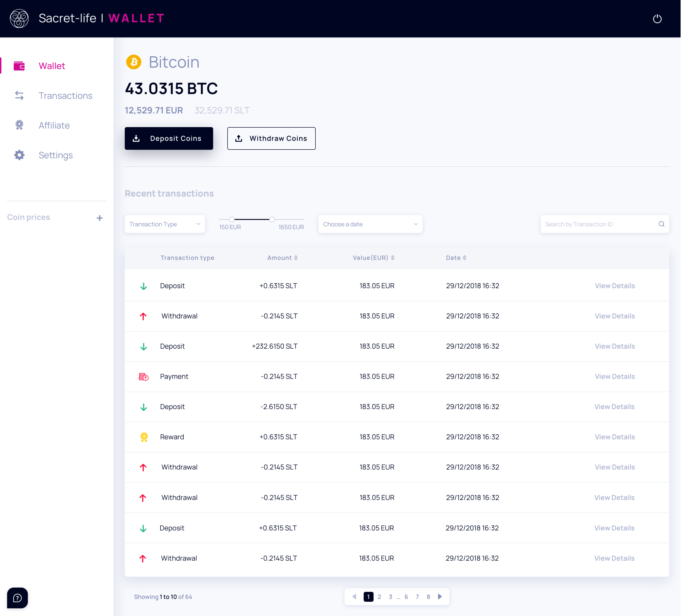Viewport: 681px width, 616px height.
Task: Go to next page arrow
Action: click(x=440, y=596)
